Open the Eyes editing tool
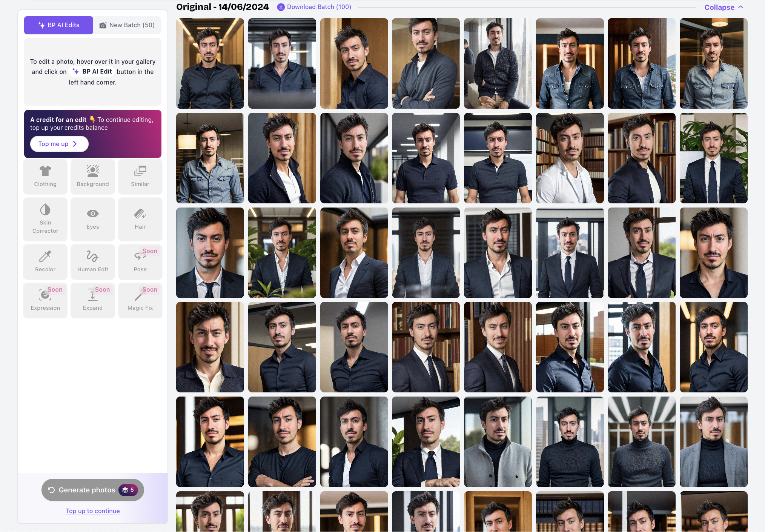Screen dimensions: 765x532 coord(92,219)
